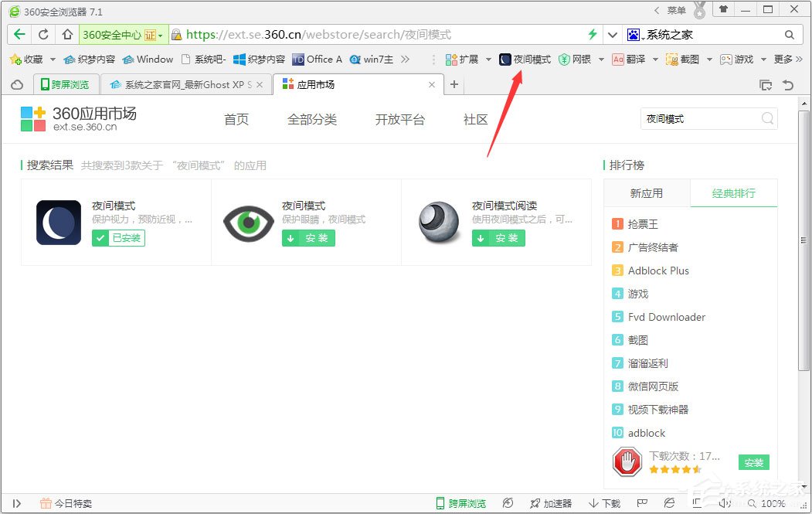
Task: Open the address bar autocomplete dropdown arrow
Action: click(613, 34)
